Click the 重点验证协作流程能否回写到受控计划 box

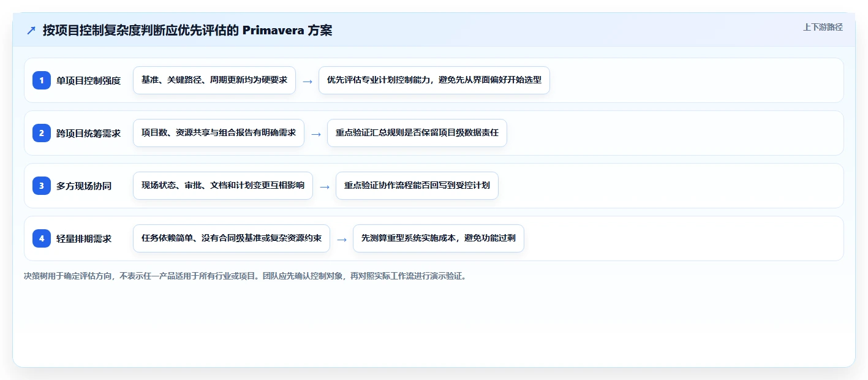click(417, 186)
